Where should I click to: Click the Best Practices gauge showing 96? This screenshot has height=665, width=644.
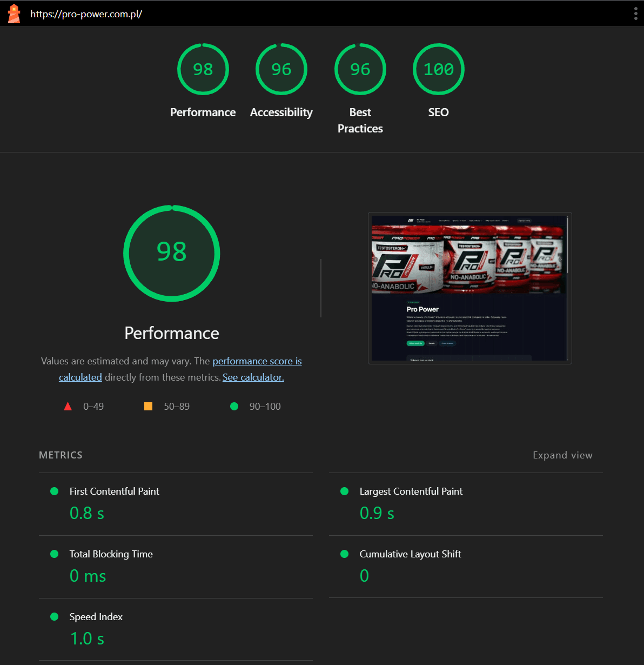(x=360, y=69)
